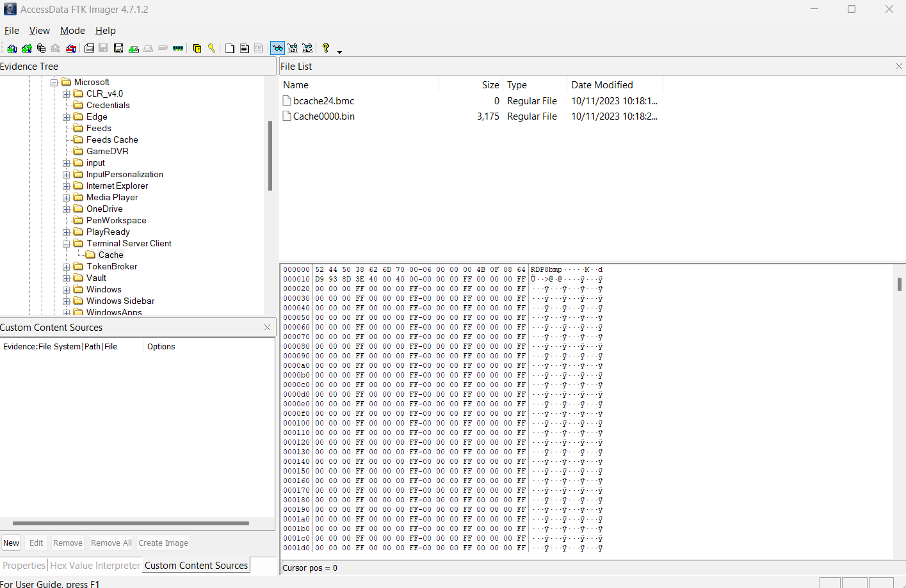Screen dimensions: 906x588
Task: Click the New button
Action: click(x=12, y=543)
